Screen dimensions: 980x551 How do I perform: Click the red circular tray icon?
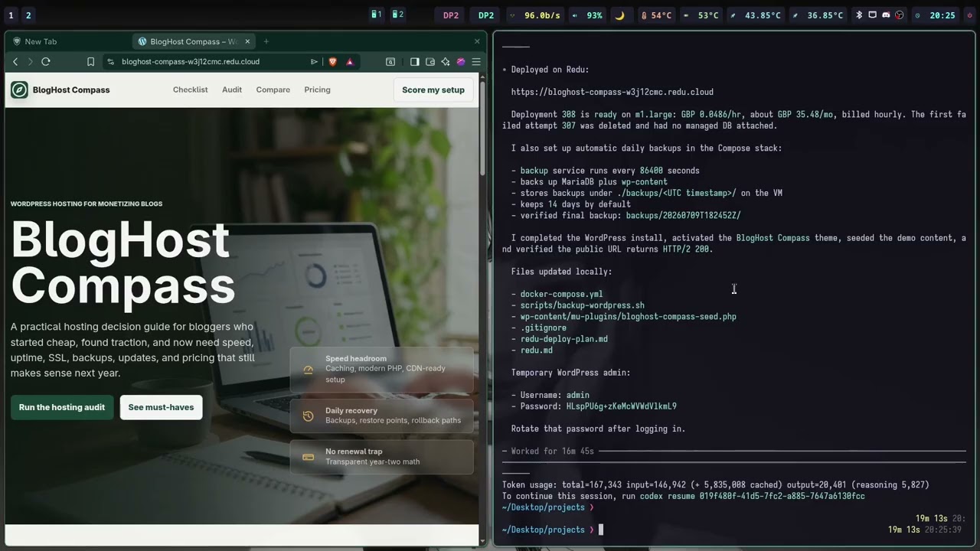(x=900, y=15)
